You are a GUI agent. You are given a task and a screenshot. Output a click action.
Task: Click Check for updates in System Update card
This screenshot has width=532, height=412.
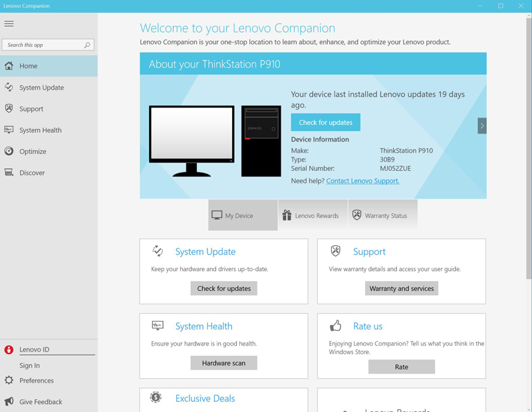(x=224, y=288)
